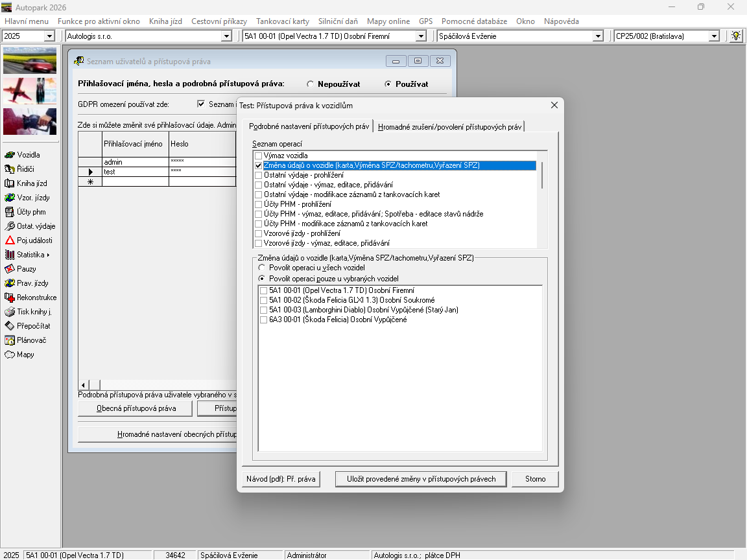The width and height of the screenshot is (747, 560).
Task: Open the Plánovač sidebar item
Action: pos(10,340)
